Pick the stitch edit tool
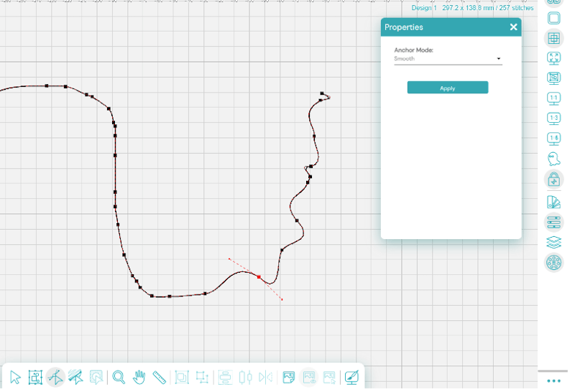This screenshot has height=392, width=575. (x=76, y=378)
